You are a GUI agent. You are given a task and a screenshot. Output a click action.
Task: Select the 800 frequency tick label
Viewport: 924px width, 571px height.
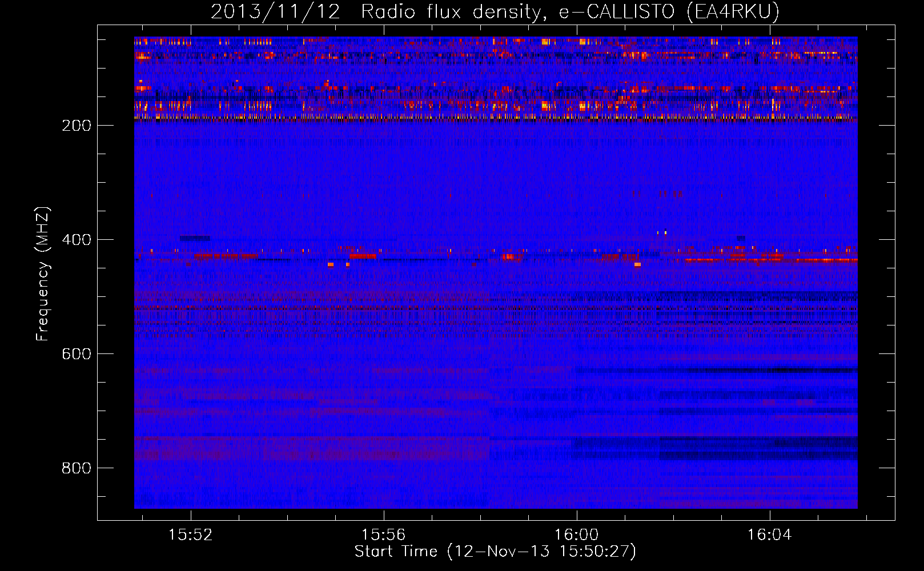76,468
